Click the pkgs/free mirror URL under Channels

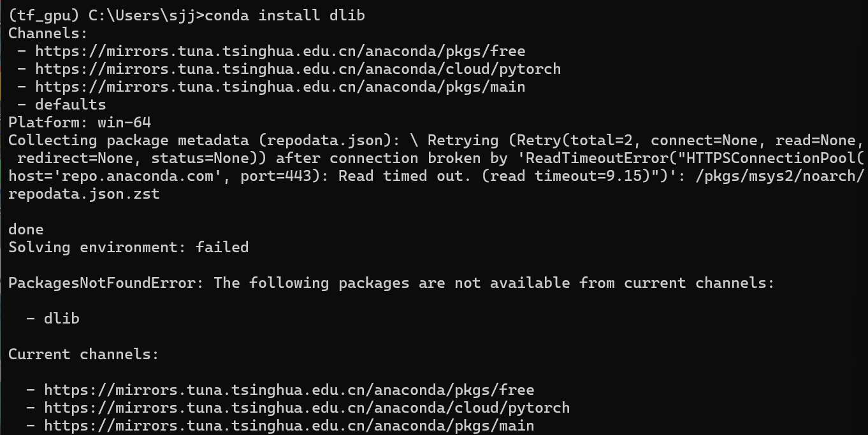[280, 51]
